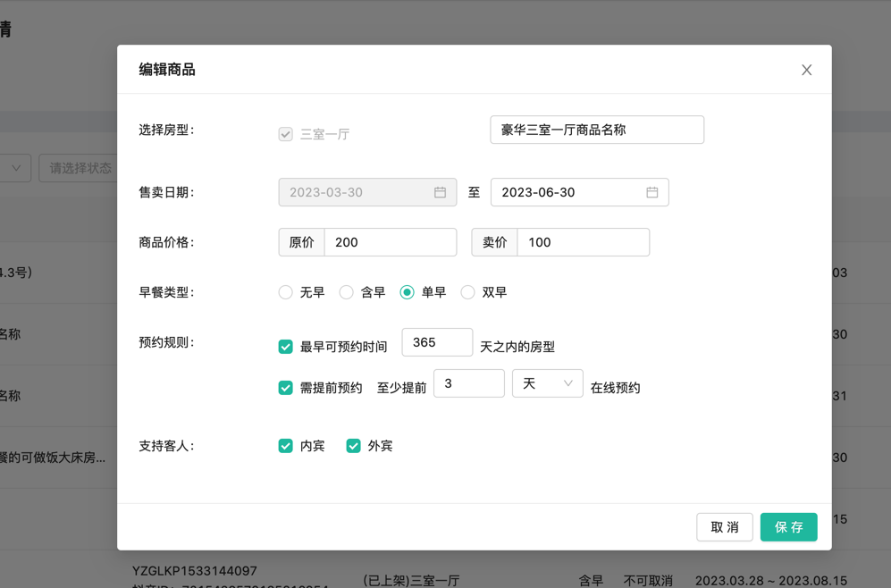This screenshot has height=588, width=891.
Task: Click the 保存 button
Action: pos(789,527)
